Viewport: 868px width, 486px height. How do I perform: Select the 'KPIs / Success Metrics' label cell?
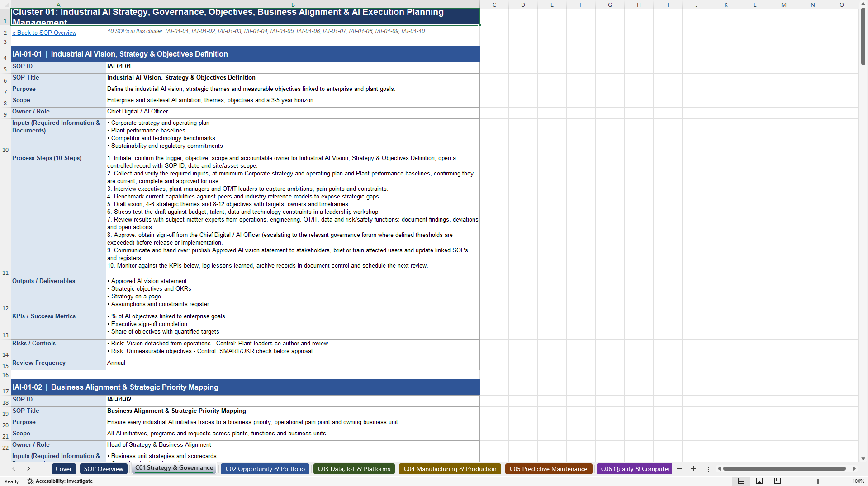pyautogui.click(x=58, y=326)
